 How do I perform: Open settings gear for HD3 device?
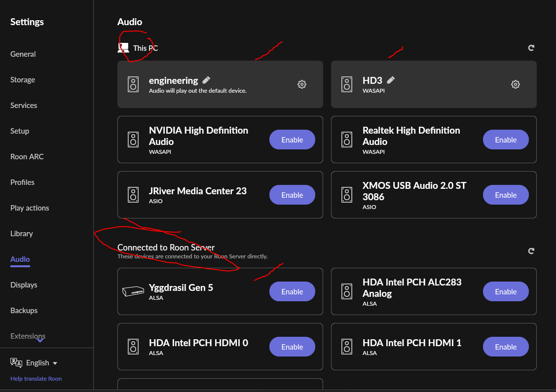pyautogui.click(x=515, y=84)
